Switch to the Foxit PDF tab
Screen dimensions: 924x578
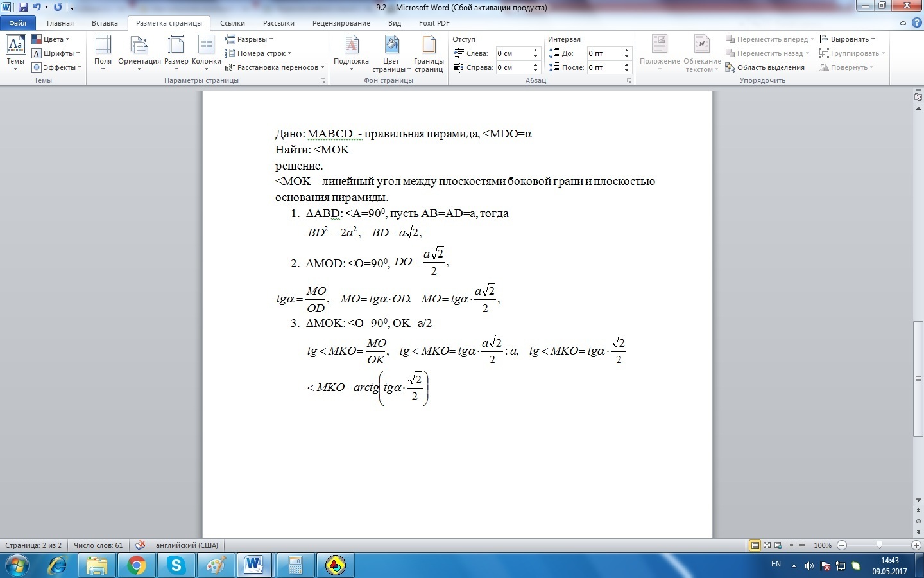click(x=434, y=23)
